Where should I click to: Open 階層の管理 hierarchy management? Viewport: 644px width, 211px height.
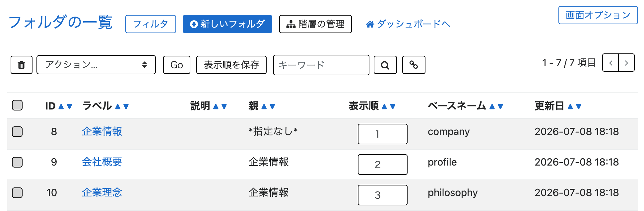click(315, 24)
